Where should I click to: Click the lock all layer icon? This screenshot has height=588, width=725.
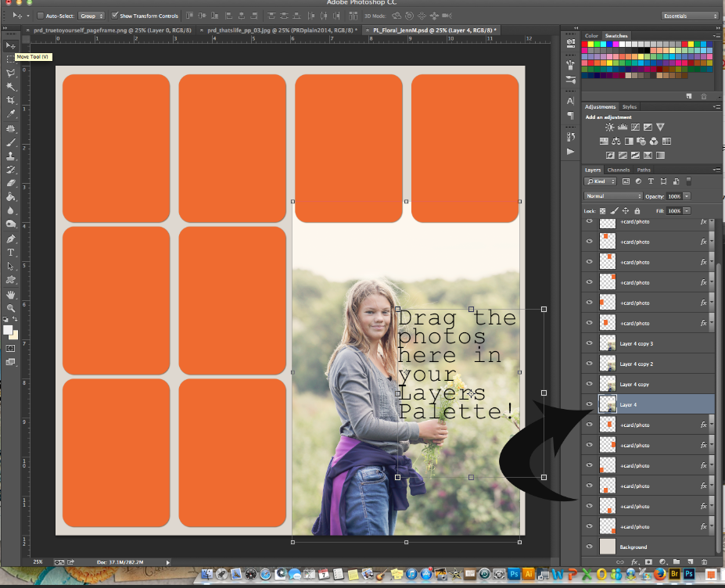click(637, 211)
